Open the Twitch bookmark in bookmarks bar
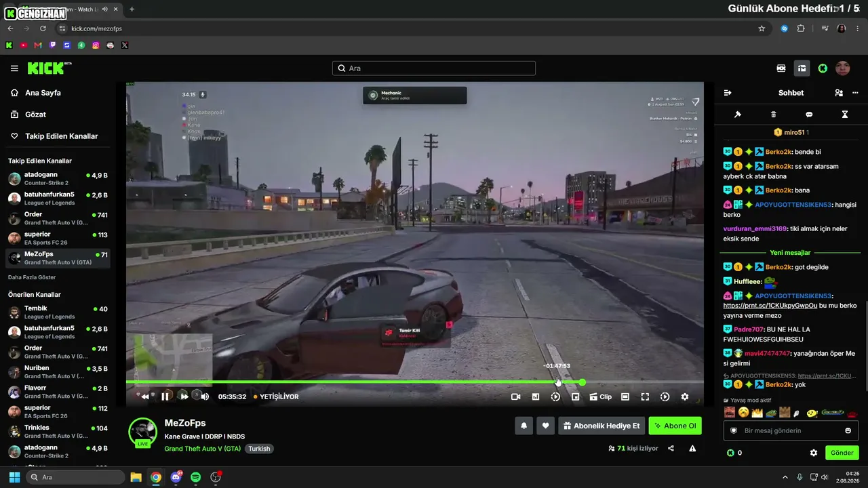The height and width of the screenshot is (488, 868). [x=52, y=45]
